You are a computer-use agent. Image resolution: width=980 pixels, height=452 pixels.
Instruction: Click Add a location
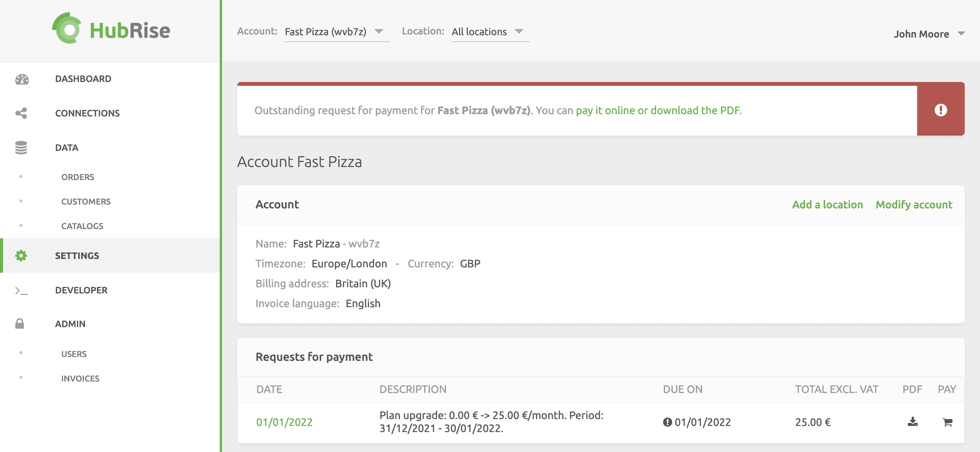point(828,205)
